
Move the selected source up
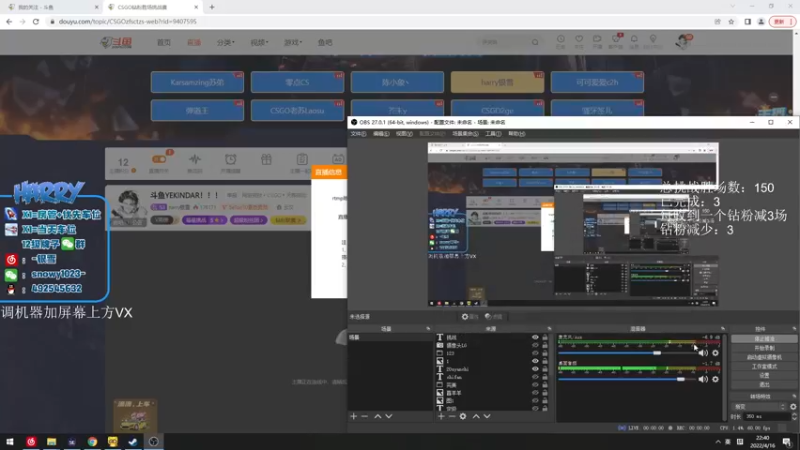point(476,416)
